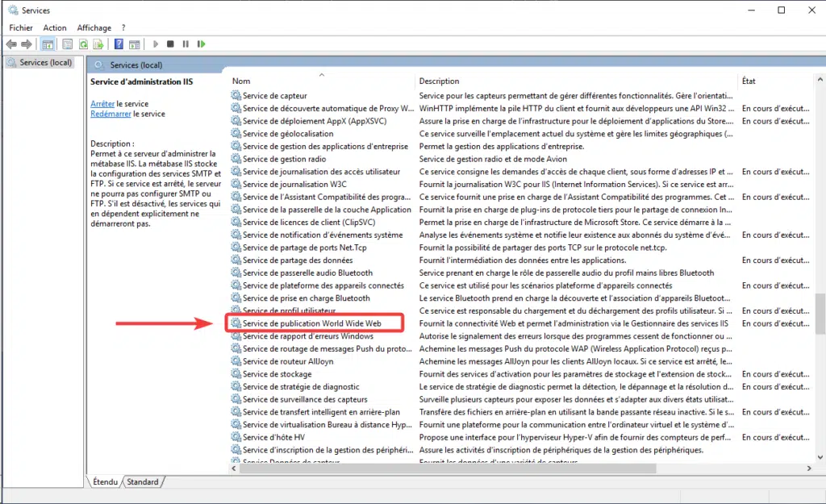Select Service de surveillance des capteurs
The height and width of the screenshot is (504, 826).
click(305, 398)
